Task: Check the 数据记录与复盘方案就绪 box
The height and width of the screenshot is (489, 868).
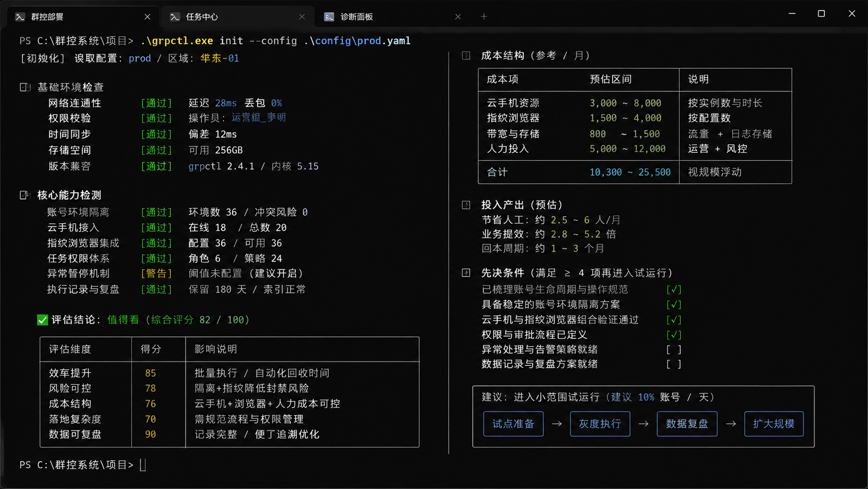Action: [674, 364]
